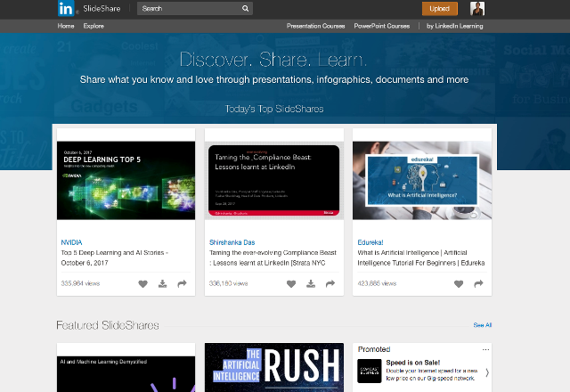Open the Explore menu

(x=94, y=26)
